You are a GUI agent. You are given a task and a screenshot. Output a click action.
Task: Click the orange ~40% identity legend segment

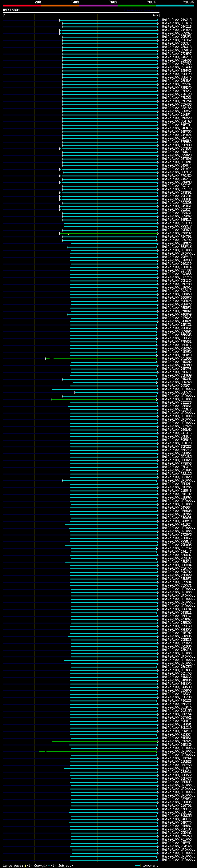coord(60,6)
